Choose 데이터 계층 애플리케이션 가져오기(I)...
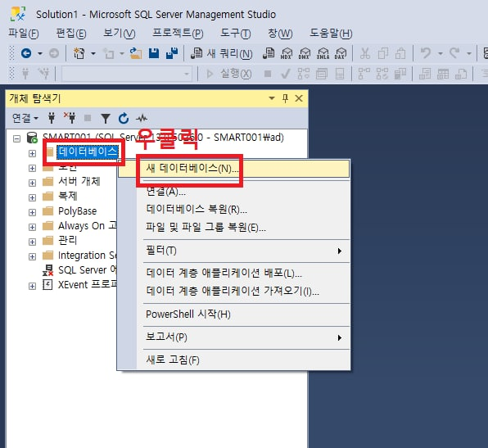 (233, 291)
